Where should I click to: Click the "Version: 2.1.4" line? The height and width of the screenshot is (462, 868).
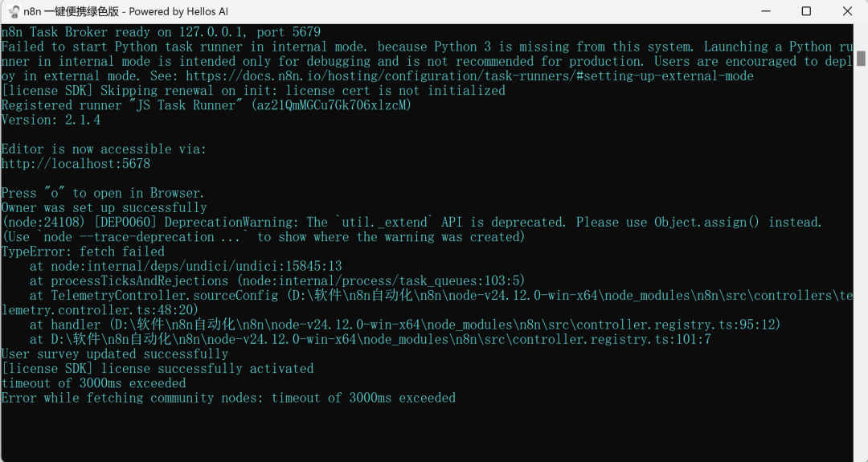pyautogui.click(x=51, y=121)
